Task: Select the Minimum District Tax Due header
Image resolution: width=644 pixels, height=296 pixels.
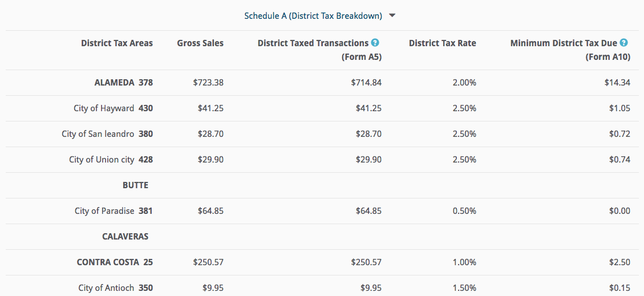Action: [564, 43]
